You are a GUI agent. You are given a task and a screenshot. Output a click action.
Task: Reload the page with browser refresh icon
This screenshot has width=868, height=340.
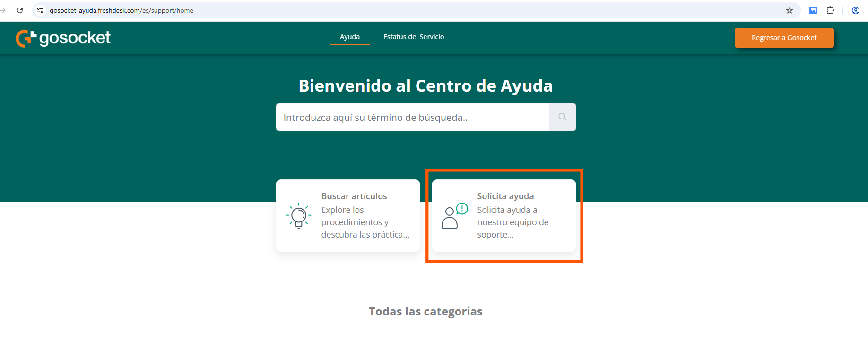point(20,10)
